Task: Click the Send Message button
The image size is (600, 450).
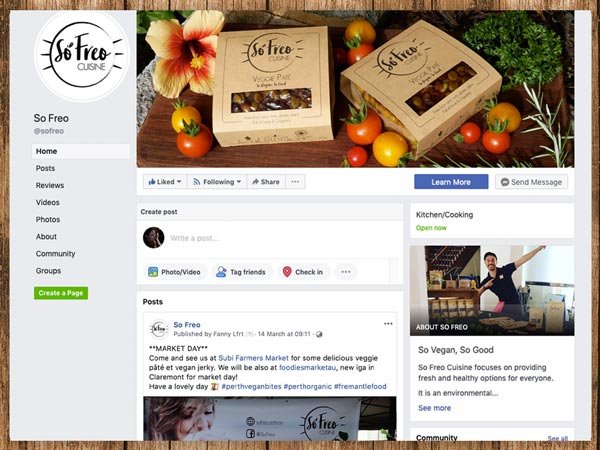Action: 531,182
